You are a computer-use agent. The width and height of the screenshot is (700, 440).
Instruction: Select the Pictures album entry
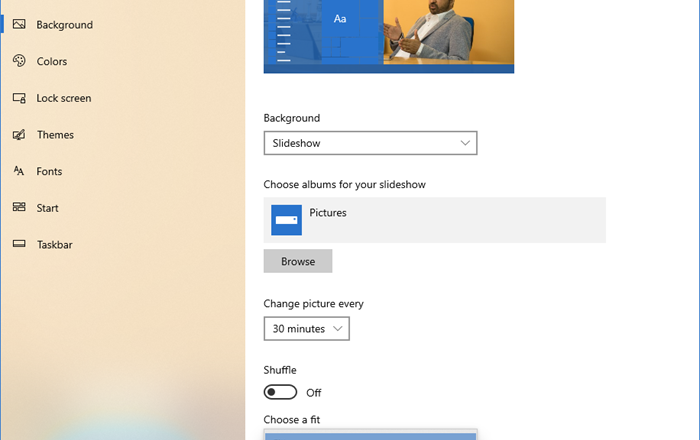coord(434,220)
